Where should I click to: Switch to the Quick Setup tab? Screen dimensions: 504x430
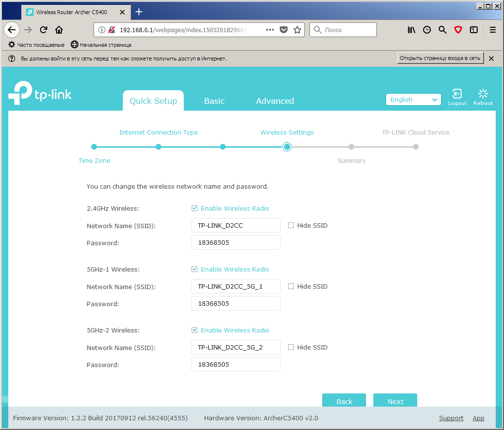coord(154,101)
